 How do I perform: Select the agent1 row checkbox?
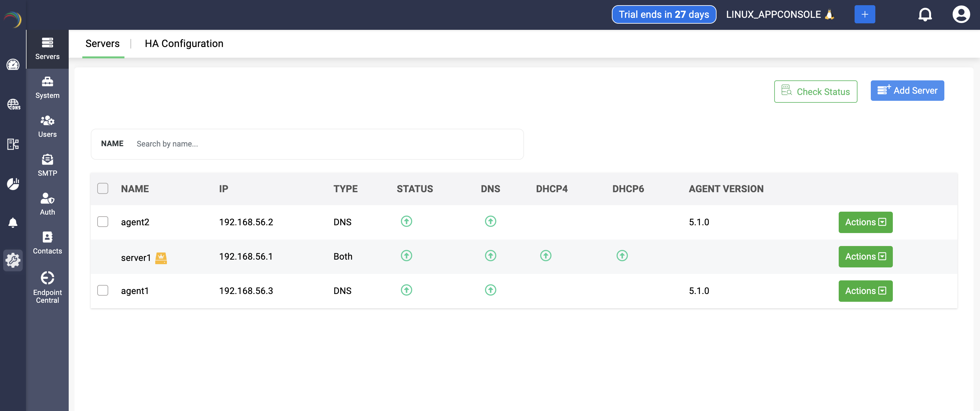click(x=103, y=290)
